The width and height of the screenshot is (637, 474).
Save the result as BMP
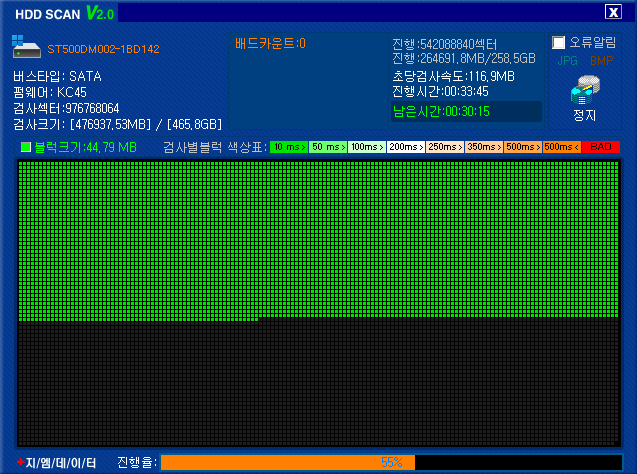(601, 61)
